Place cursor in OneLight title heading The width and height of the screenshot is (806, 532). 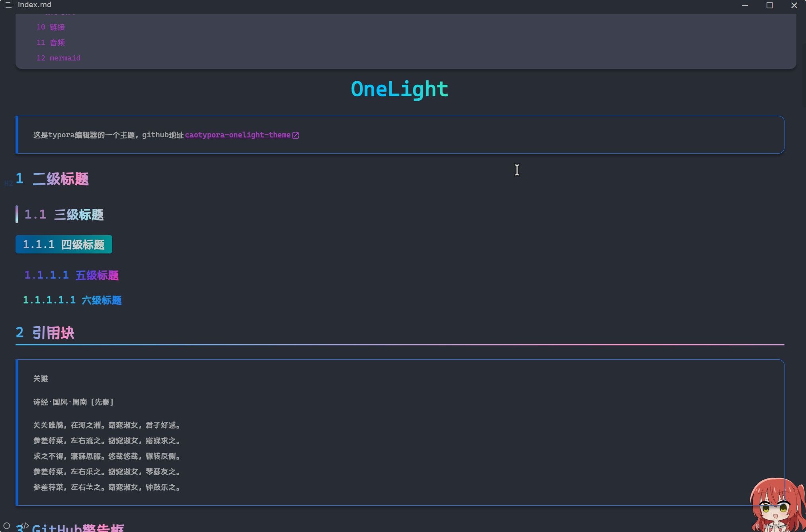(x=399, y=89)
